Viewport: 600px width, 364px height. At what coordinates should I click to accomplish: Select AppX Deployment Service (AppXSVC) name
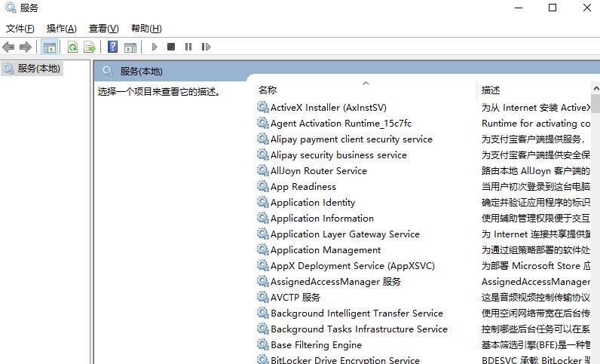pos(353,265)
